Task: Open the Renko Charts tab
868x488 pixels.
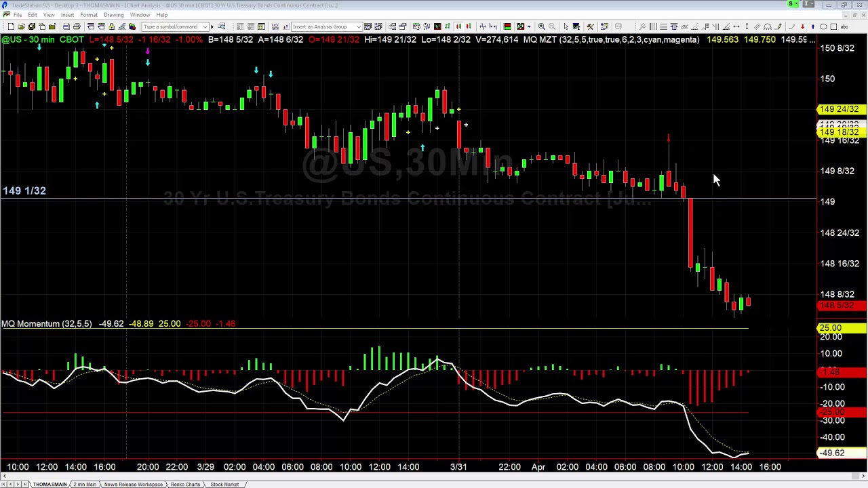Action: pos(185,485)
